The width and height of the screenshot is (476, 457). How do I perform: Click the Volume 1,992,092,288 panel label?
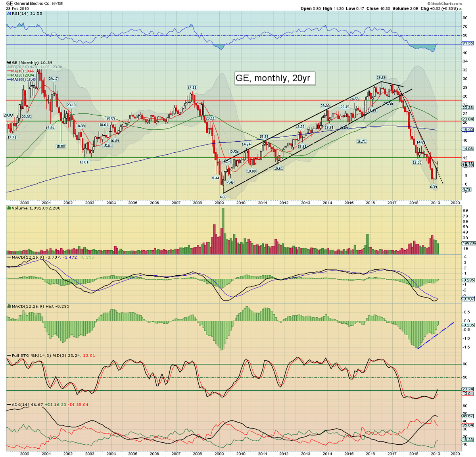coord(36,208)
